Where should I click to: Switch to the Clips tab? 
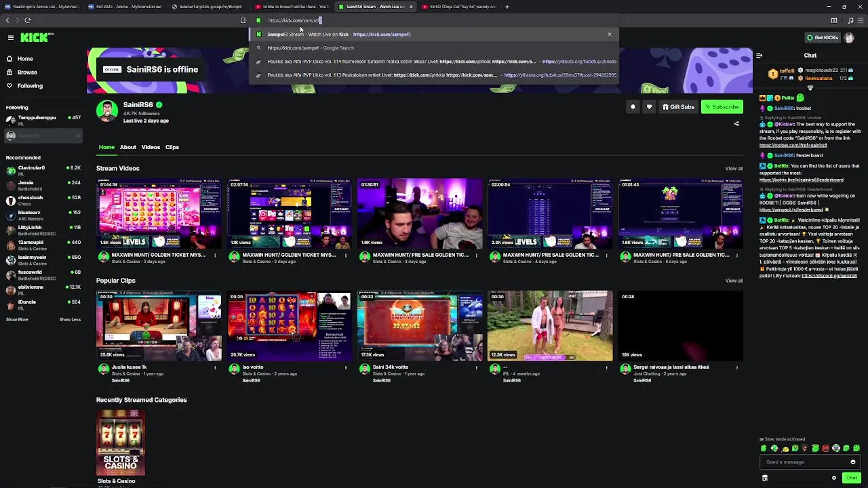(x=172, y=147)
